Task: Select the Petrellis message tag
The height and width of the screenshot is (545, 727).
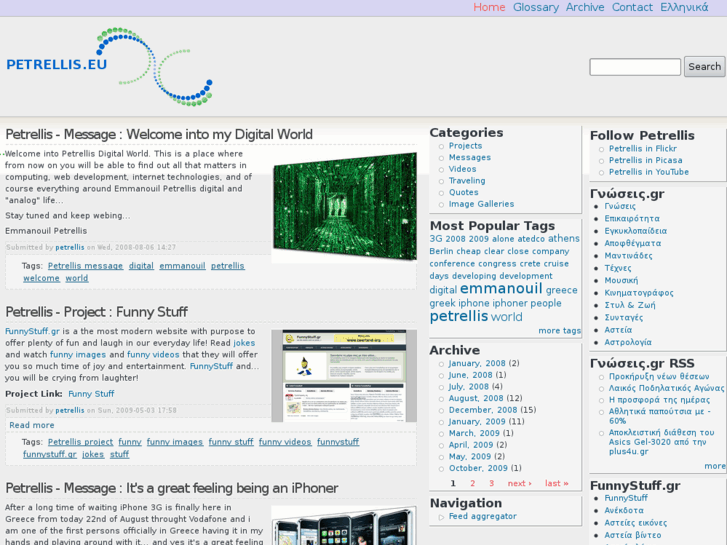Action: click(x=85, y=266)
